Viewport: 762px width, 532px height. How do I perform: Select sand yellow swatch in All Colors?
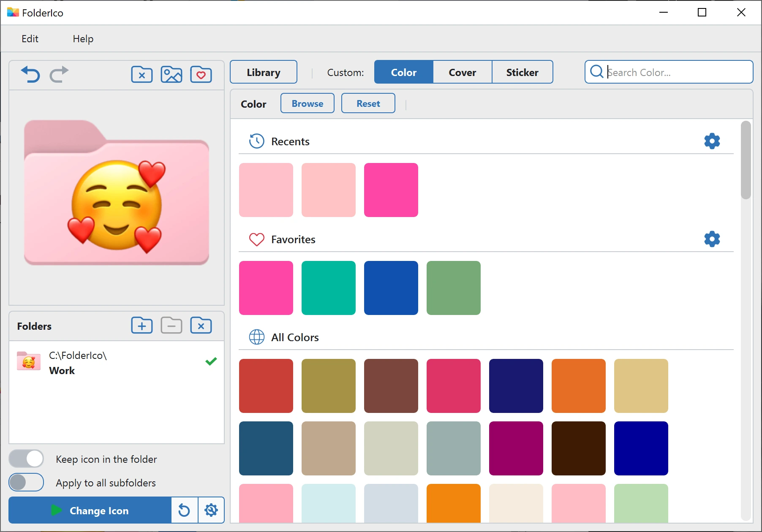pyautogui.click(x=641, y=386)
